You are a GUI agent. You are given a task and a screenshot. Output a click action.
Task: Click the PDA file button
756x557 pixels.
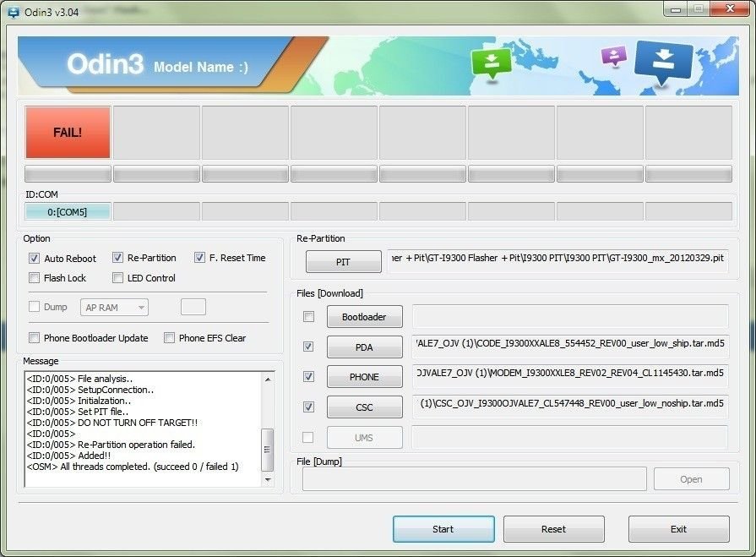(x=365, y=347)
